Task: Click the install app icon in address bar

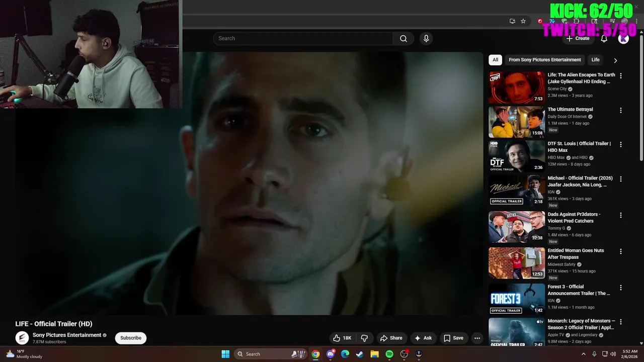Action: tap(512, 21)
